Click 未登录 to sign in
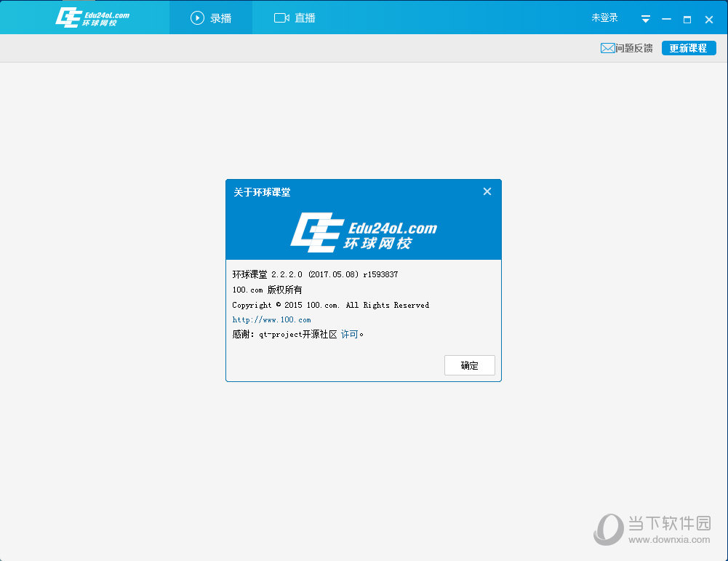This screenshot has width=728, height=561. coord(604,17)
